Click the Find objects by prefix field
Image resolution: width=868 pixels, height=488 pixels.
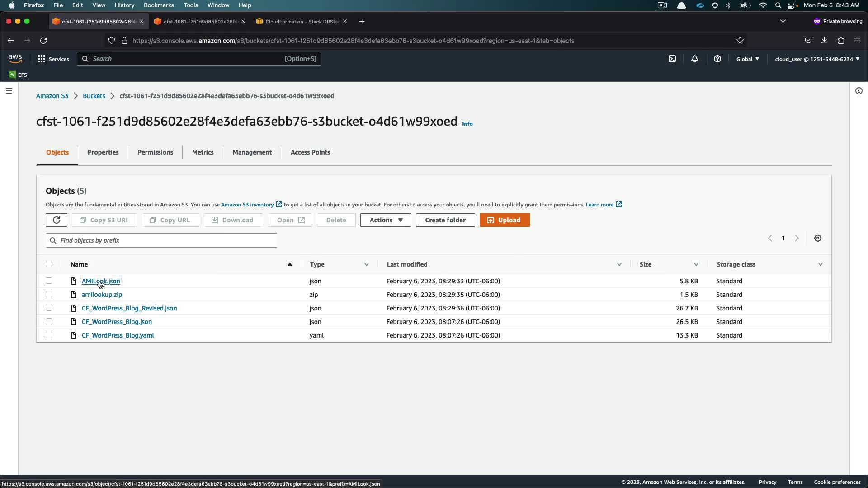[x=161, y=240]
